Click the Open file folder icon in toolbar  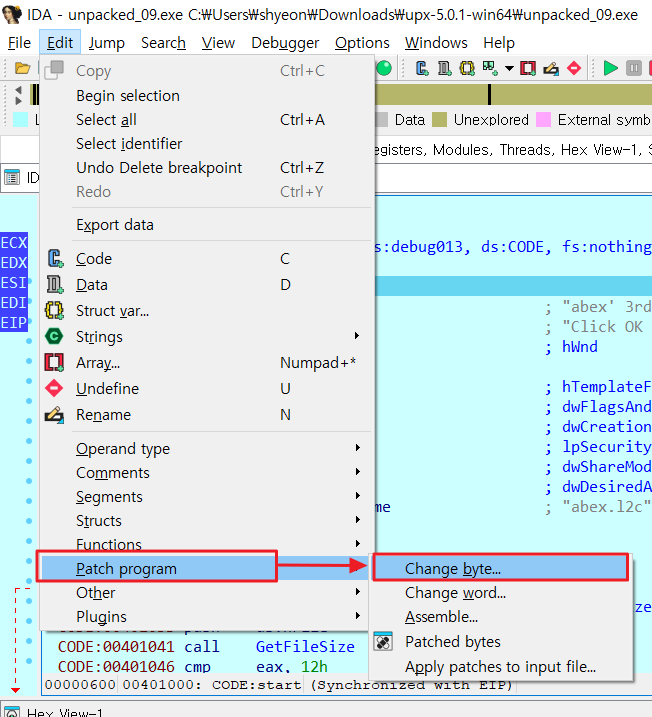22,69
